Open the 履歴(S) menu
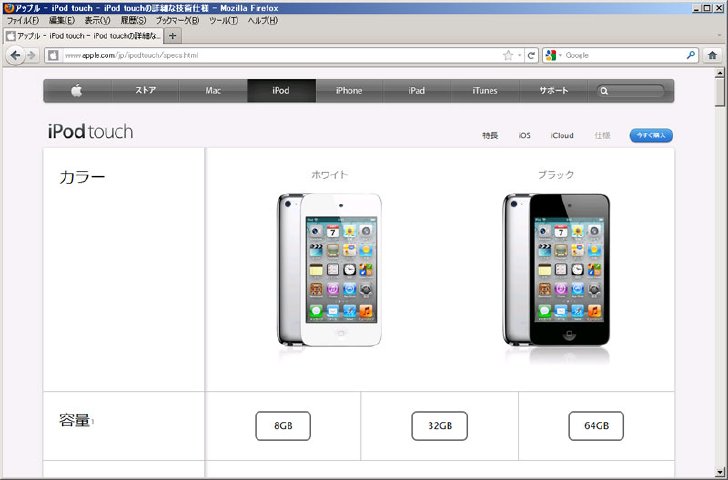Viewport: 728px width, 480px height. pyautogui.click(x=133, y=20)
